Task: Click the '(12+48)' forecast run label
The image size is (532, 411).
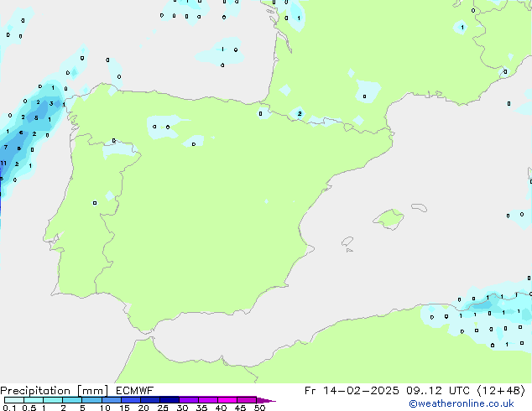Action: [x=501, y=391]
